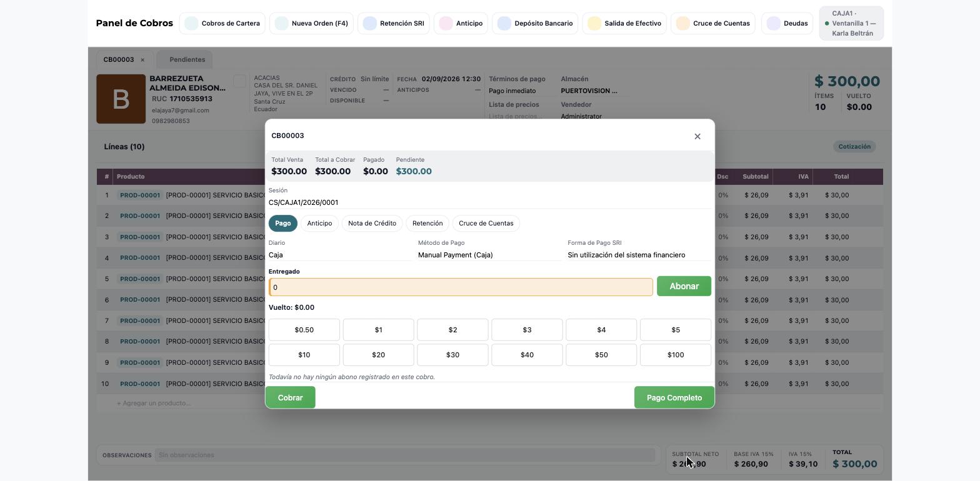Image resolution: width=980 pixels, height=481 pixels.
Task: Add the $20 quick amount
Action: click(x=378, y=355)
